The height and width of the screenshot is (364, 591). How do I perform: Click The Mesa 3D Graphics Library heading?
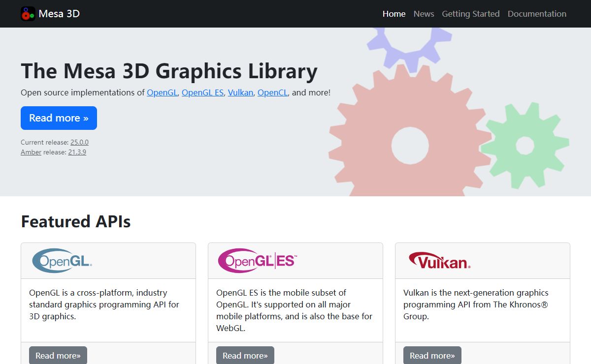pyautogui.click(x=169, y=71)
